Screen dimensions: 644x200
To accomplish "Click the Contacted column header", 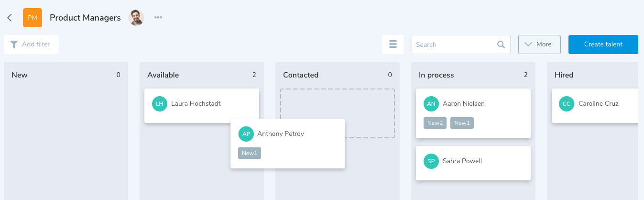I will click(x=301, y=75).
